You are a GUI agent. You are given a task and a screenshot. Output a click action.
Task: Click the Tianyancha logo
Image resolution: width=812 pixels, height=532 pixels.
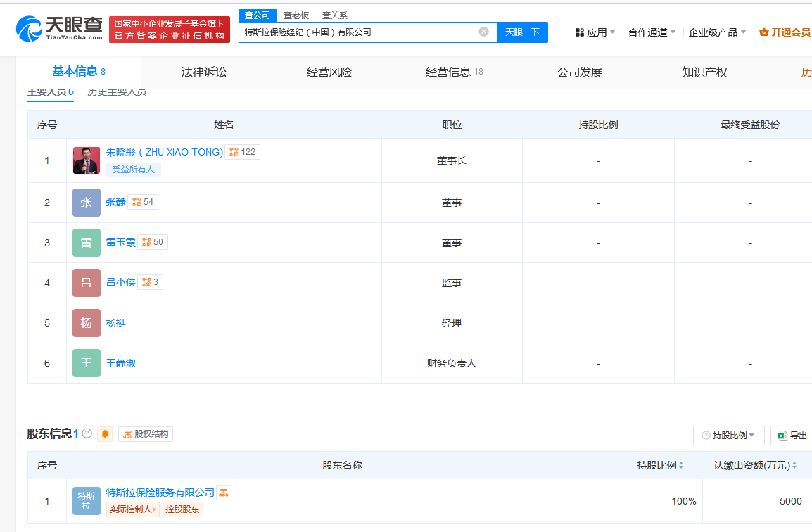59,28
